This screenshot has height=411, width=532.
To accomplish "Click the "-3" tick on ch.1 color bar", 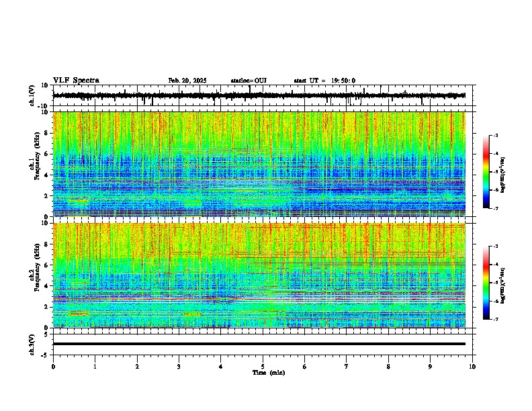I will click(495, 135).
